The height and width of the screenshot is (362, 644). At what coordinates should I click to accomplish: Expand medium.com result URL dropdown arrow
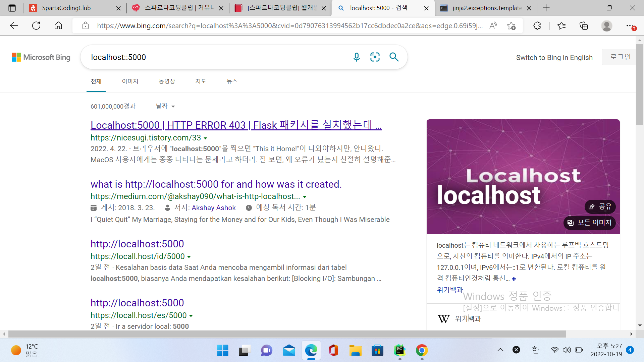pos(305,197)
